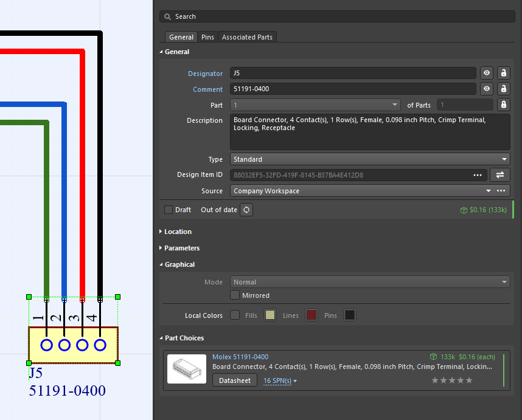Image resolution: width=522 pixels, height=420 pixels.
Task: Open the Type dropdown
Action: click(x=370, y=159)
